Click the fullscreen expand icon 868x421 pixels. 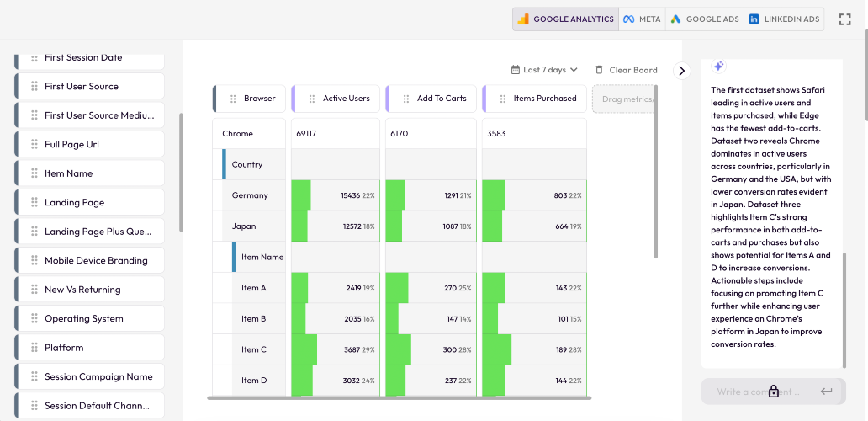pyautogui.click(x=844, y=19)
